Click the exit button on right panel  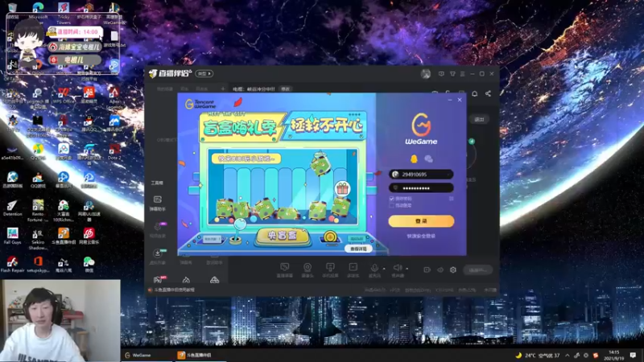pos(479,119)
